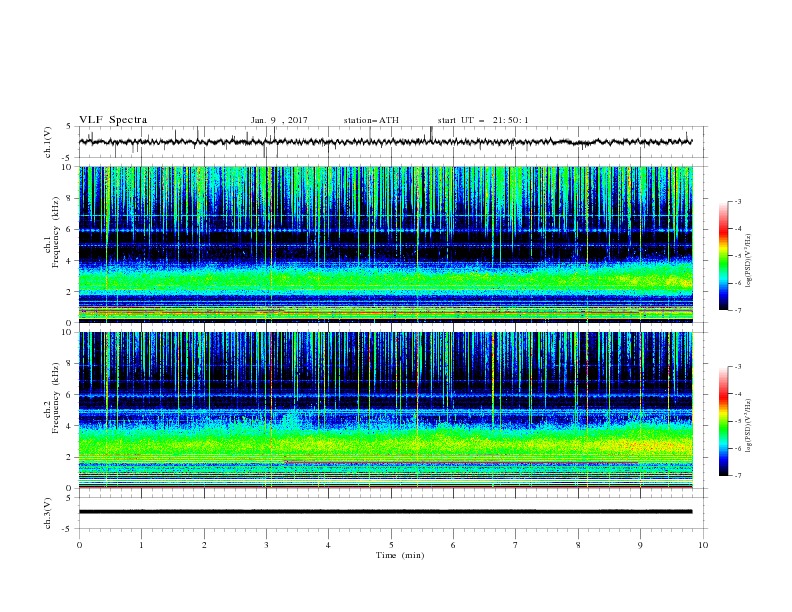
Task: Click '-3' label on upper color bar
Action: [x=738, y=201]
